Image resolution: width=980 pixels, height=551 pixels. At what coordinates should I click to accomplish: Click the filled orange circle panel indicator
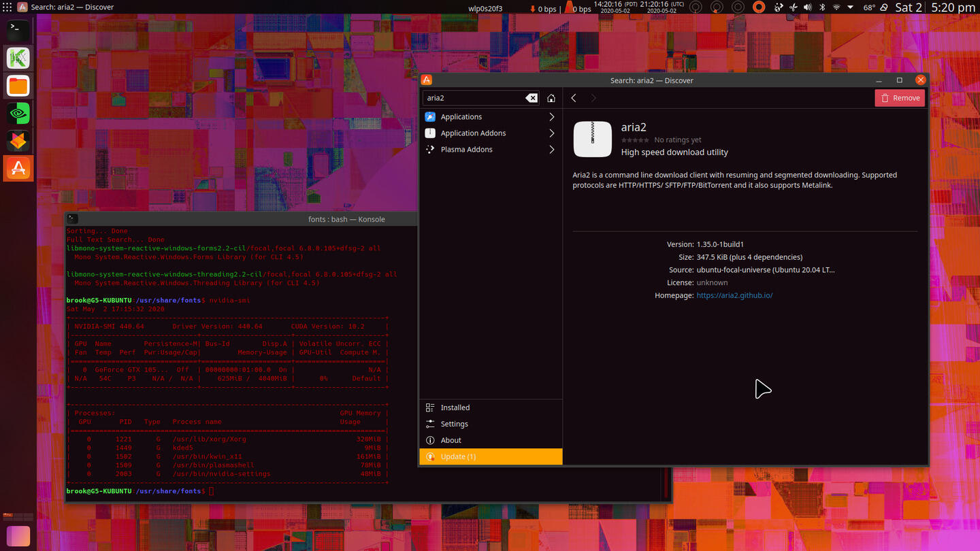click(x=759, y=7)
